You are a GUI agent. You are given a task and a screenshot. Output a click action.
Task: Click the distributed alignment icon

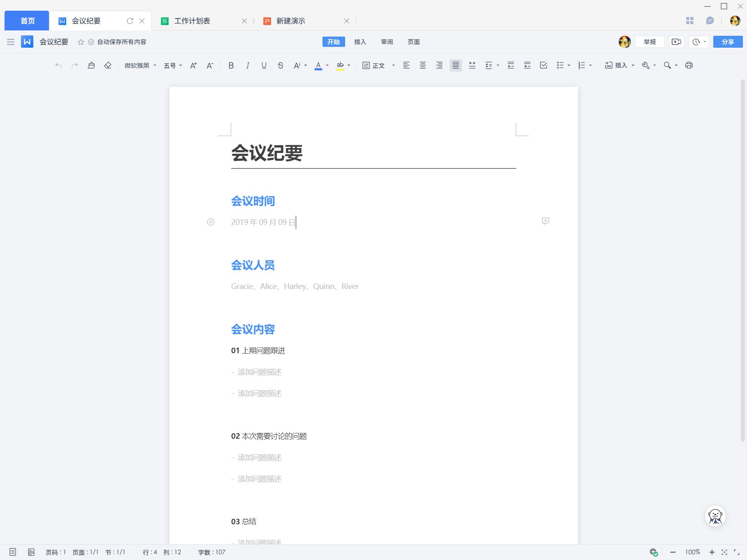coord(472,65)
